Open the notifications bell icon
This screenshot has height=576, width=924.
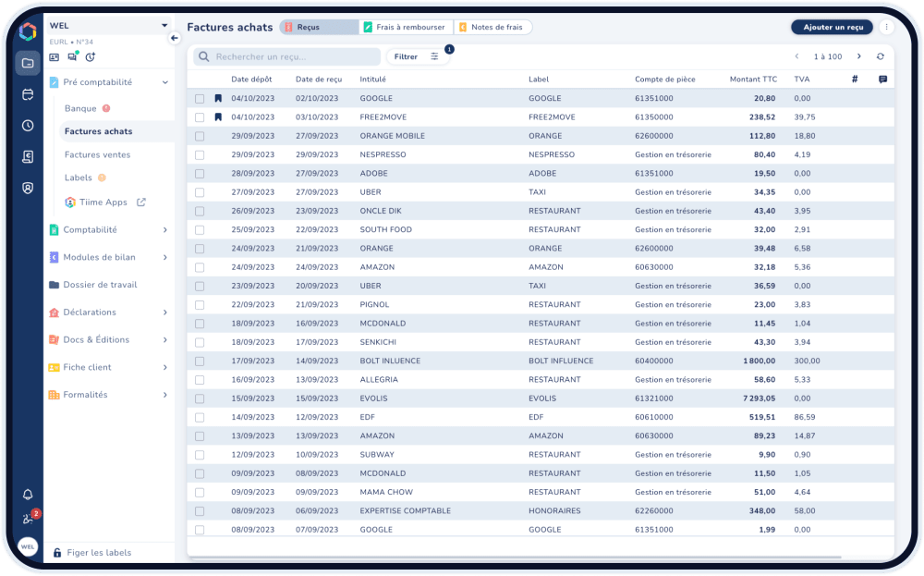point(28,495)
